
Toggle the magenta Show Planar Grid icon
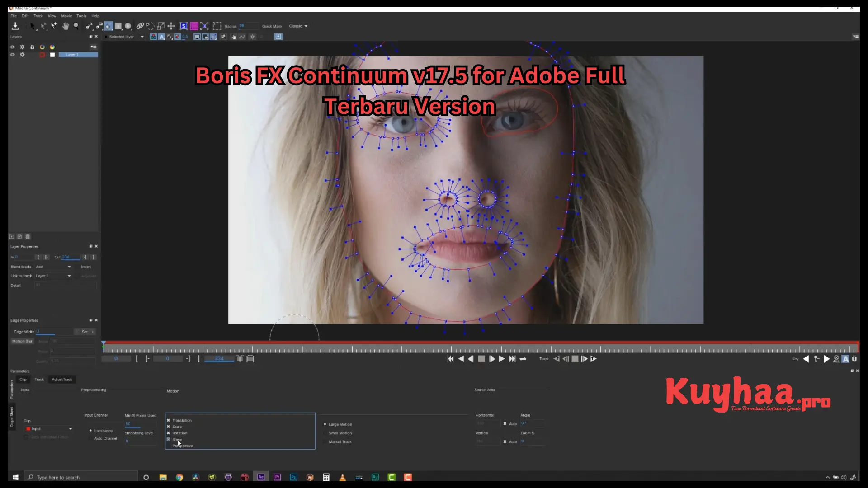[194, 26]
